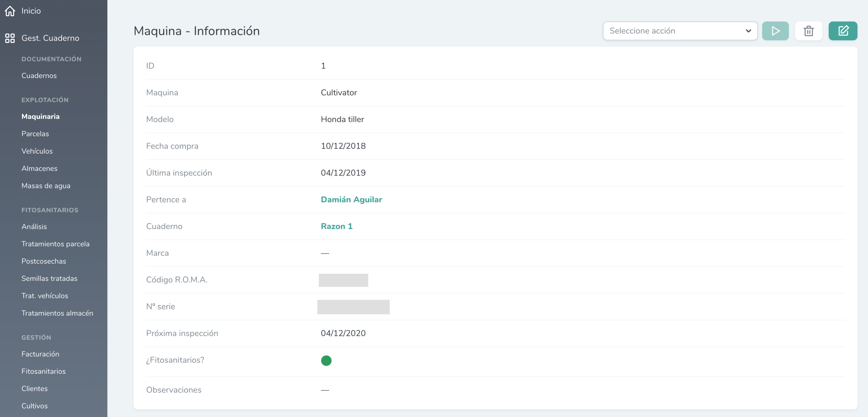The width and height of the screenshot is (868, 417).
Task: Open Parcelas sidebar item
Action: click(x=35, y=134)
